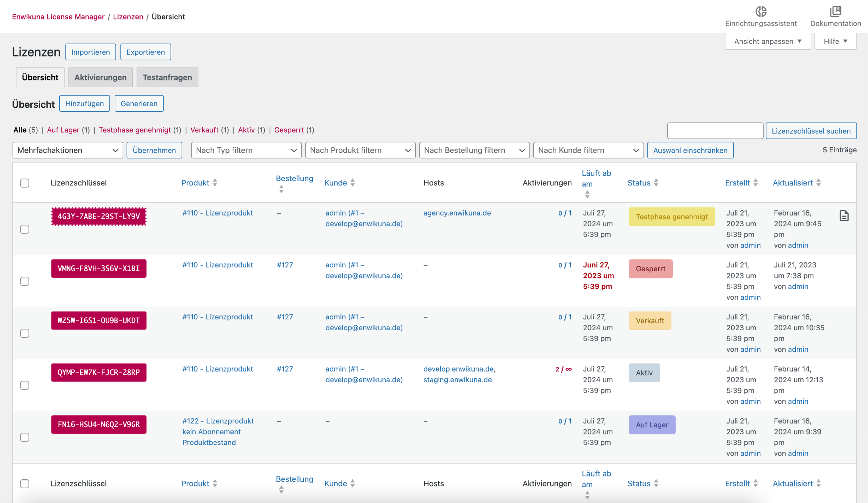Image resolution: width=868 pixels, height=503 pixels.
Task: Sort by Produkt using header sort arrows
Action: (x=215, y=183)
